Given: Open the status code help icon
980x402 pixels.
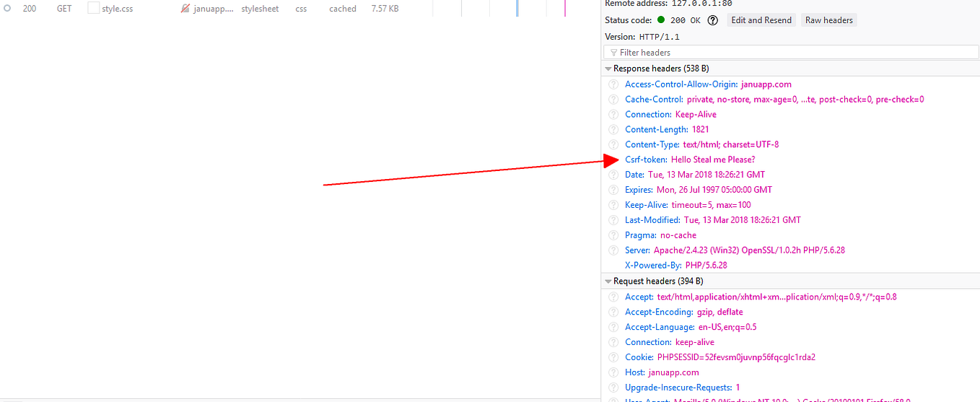Looking at the screenshot, I should coord(713,20).
